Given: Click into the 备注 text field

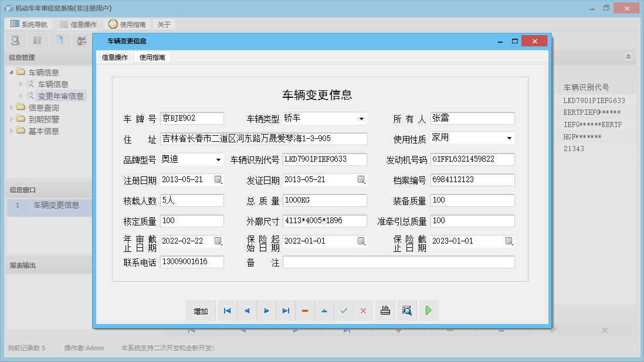Looking at the screenshot, I should (398, 262).
